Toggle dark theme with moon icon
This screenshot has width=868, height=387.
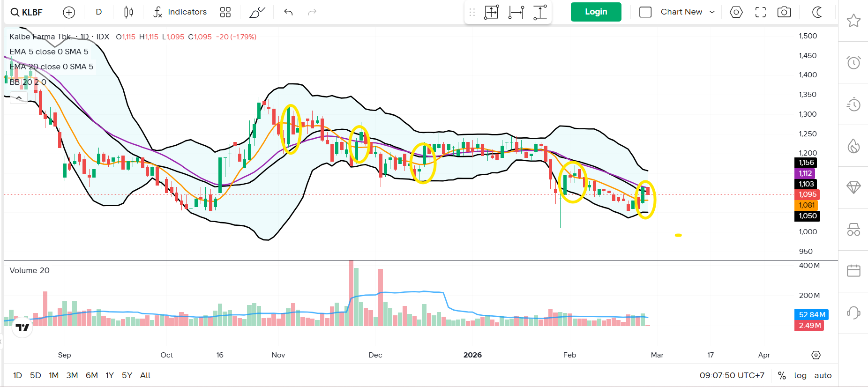[817, 12]
